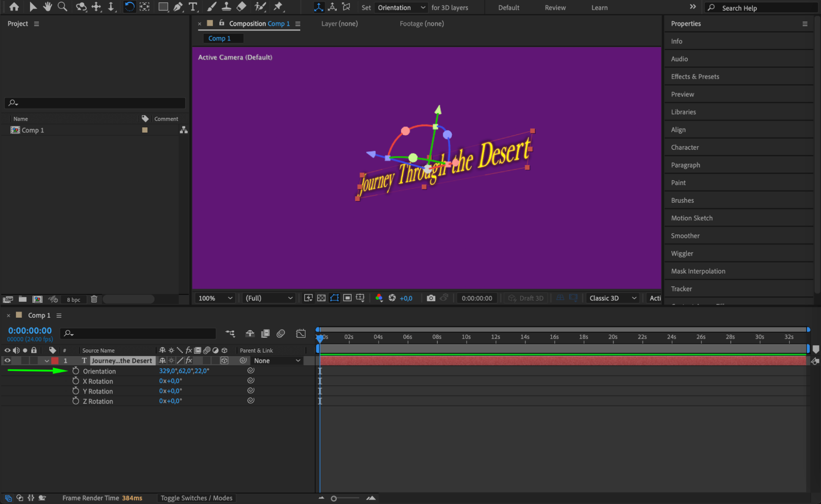Image resolution: width=821 pixels, height=504 pixels.
Task: Click Toggle Switches / Modes button
Action: [x=196, y=498]
